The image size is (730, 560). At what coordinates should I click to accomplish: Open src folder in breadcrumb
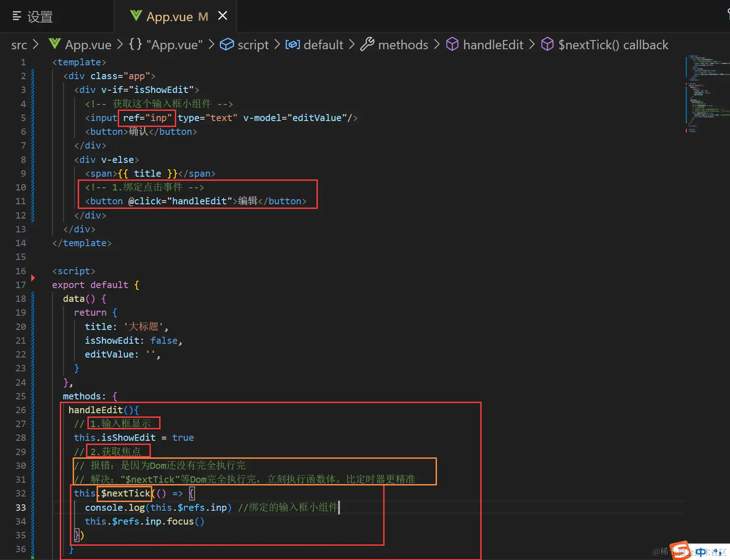pos(19,45)
